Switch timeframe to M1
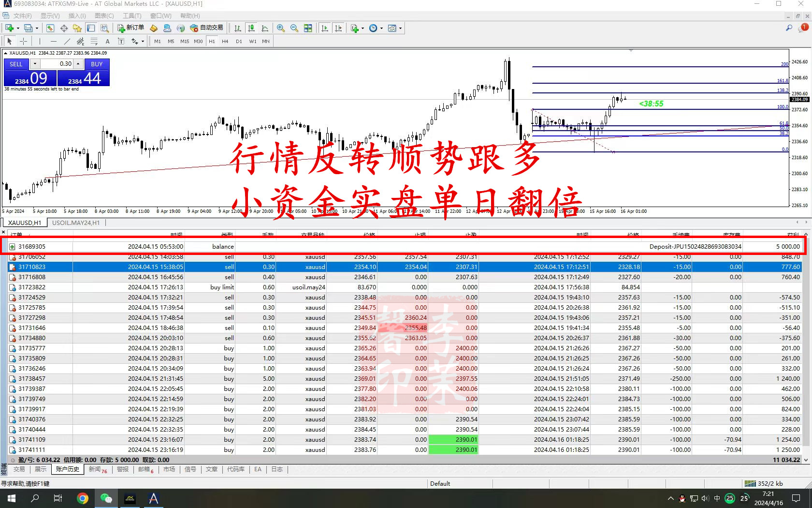812x508 pixels. [x=158, y=41]
